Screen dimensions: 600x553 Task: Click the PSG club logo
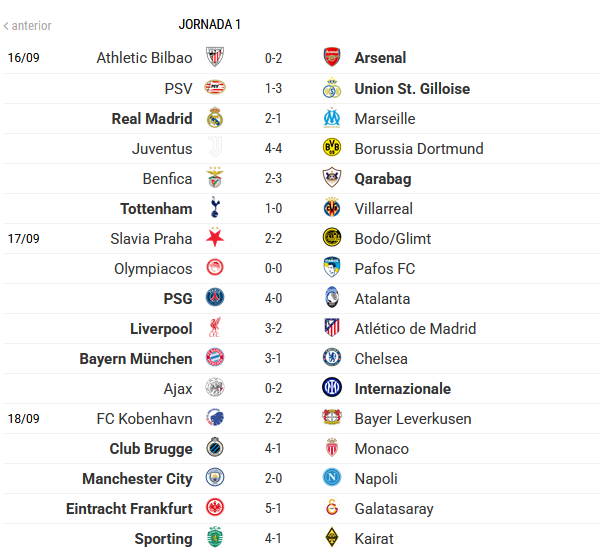214,298
